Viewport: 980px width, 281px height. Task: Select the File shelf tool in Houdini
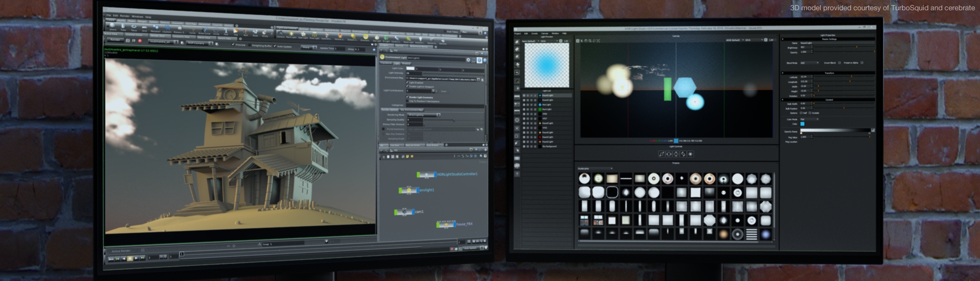(x=236, y=32)
